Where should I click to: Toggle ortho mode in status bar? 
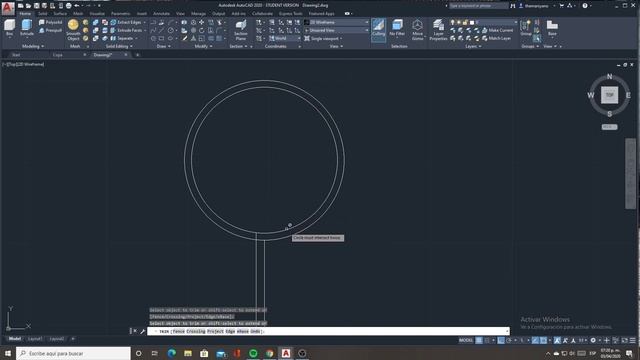click(501, 340)
